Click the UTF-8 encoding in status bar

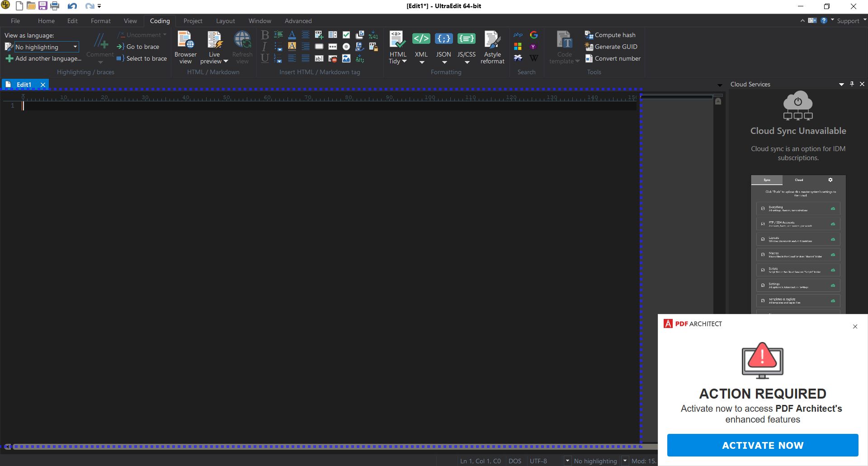coord(538,461)
